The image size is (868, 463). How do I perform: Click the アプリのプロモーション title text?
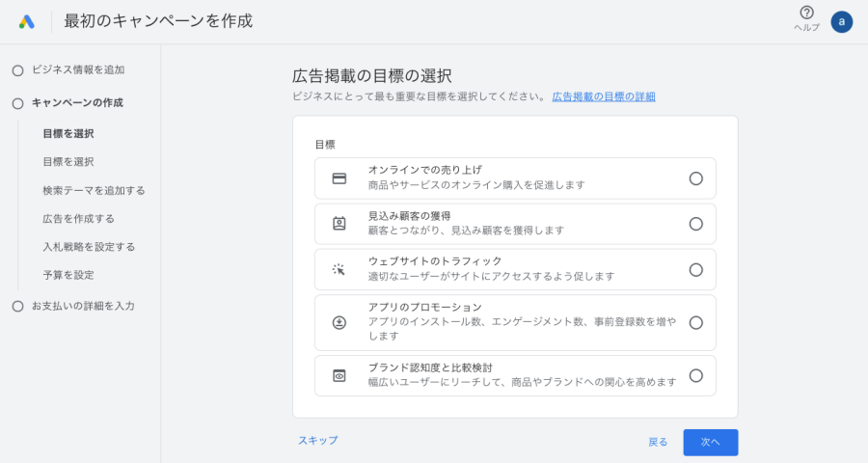[425, 307]
